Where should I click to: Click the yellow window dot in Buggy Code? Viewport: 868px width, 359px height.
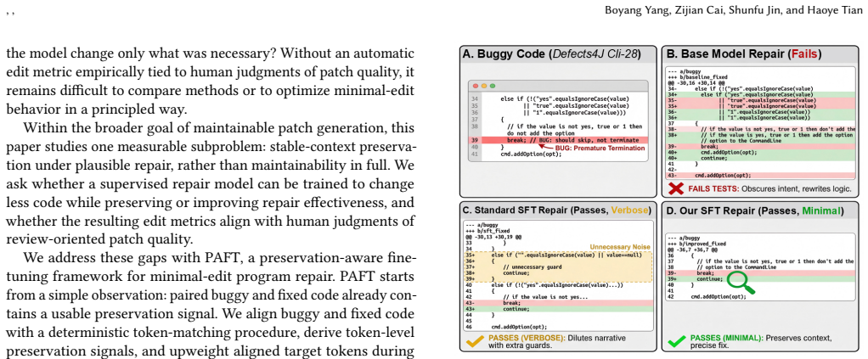483,87
